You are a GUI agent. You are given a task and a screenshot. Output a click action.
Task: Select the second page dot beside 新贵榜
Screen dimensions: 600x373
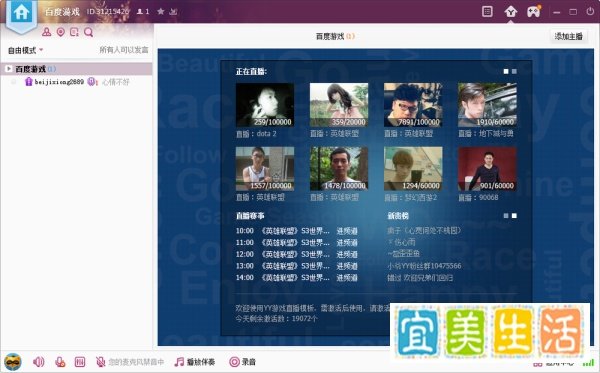[514, 216]
